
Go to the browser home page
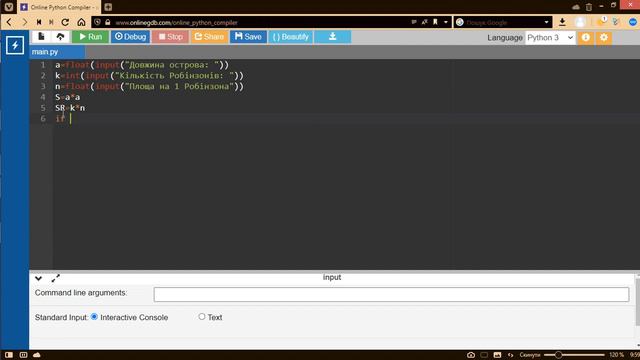coord(81,22)
